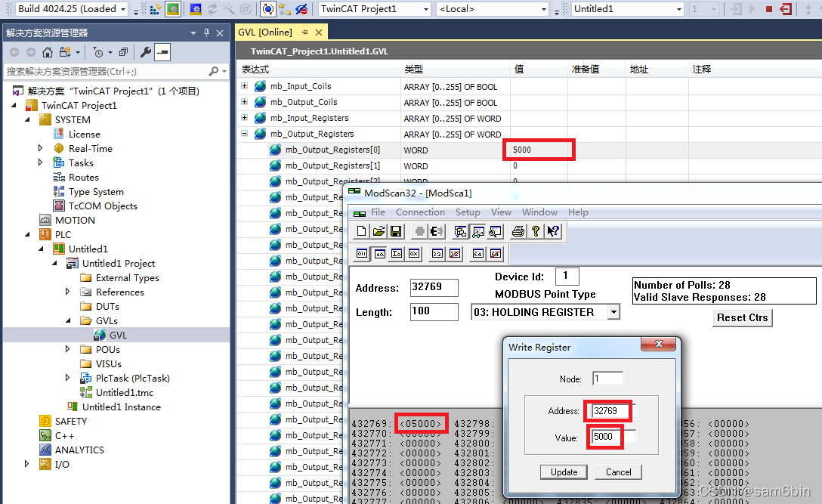The image size is (822, 504).
Task: Click the Open file icon in ModScan32
Action: coord(379,230)
